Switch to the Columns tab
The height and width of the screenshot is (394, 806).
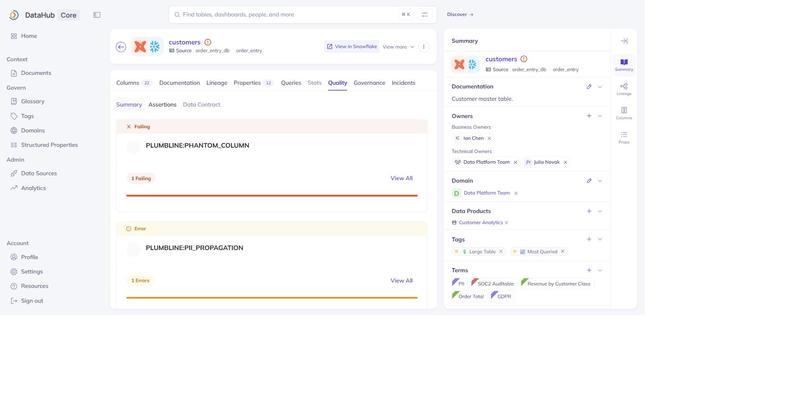coord(133,83)
